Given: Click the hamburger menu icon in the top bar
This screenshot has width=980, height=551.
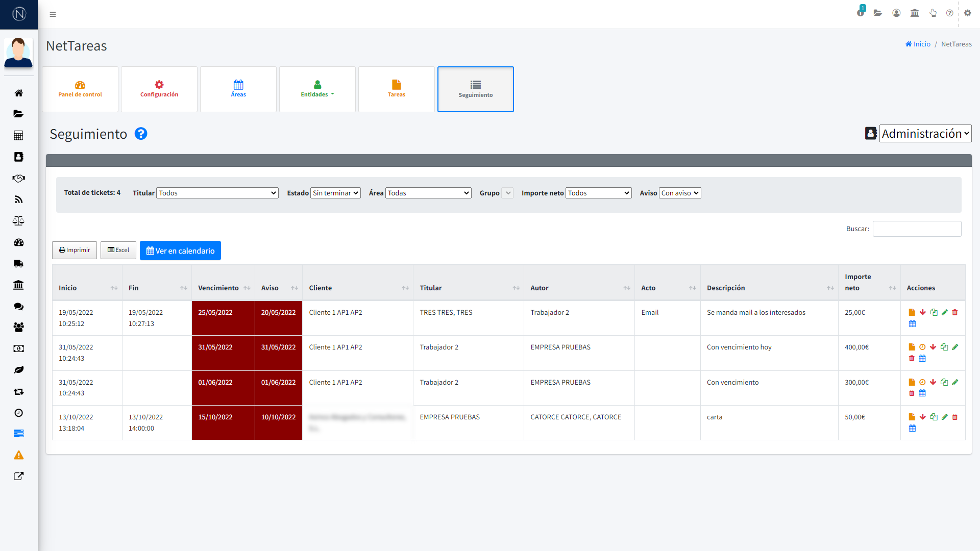Looking at the screenshot, I should (53, 14).
